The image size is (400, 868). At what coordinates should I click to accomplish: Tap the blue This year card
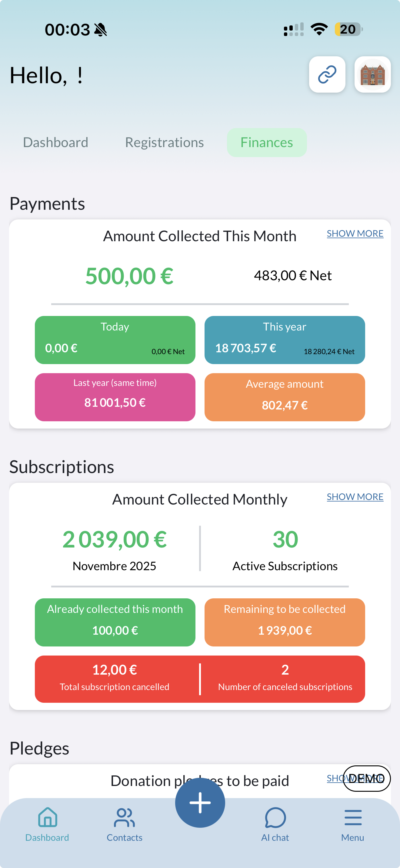(285, 340)
